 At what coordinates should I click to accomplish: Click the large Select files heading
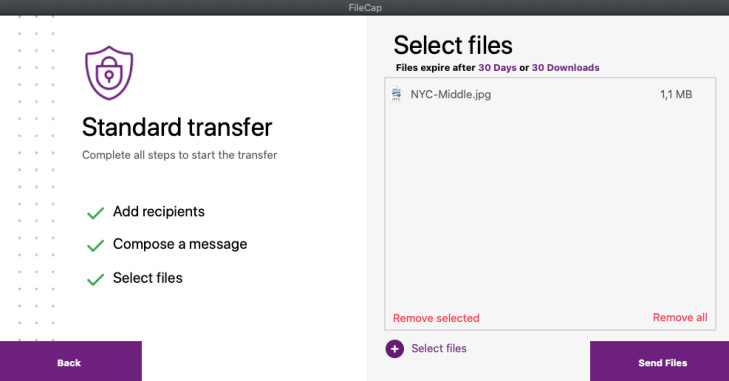[x=453, y=45]
